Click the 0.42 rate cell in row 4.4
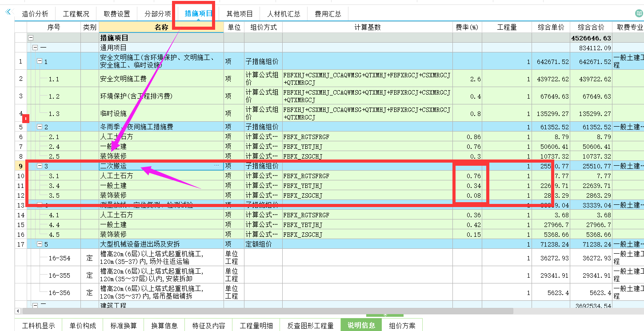Image resolution: width=644 pixels, height=331 pixels. point(468,224)
